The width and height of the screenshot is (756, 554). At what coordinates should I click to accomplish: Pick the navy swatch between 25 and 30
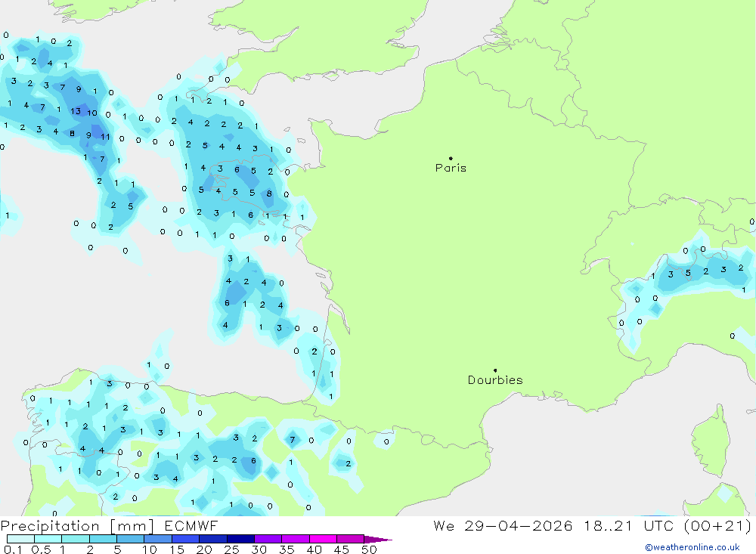pos(240,539)
